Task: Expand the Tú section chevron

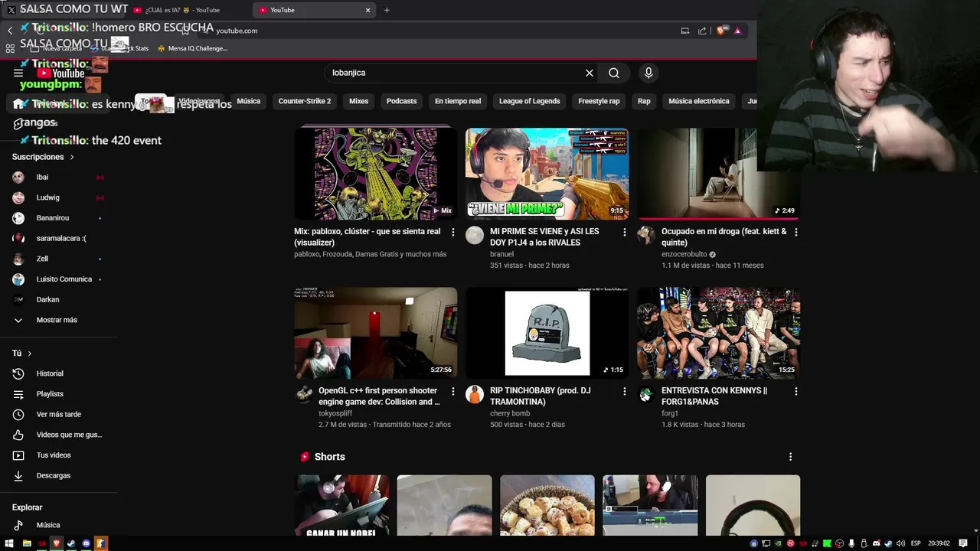Action: tap(30, 354)
